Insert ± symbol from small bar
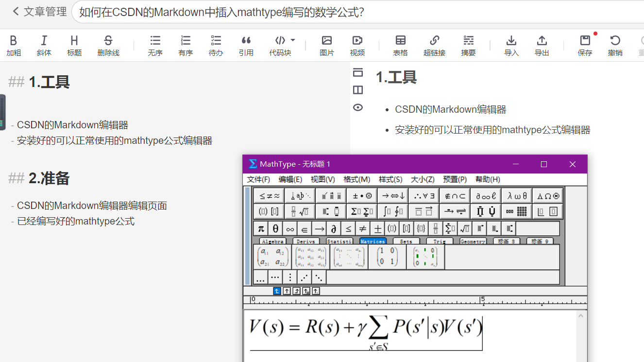 point(377,228)
